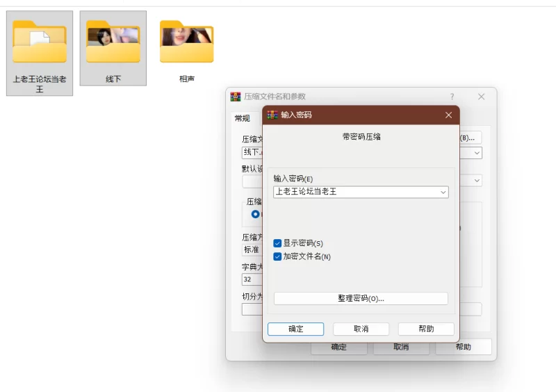This screenshot has height=392, width=556.
Task: Expand the 输入密码 password dropdown arrow
Action: click(x=443, y=192)
